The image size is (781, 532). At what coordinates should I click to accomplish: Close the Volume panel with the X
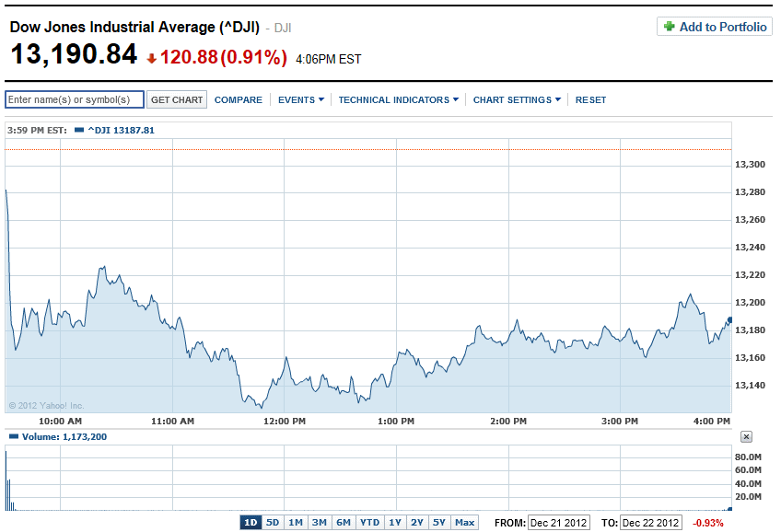pos(746,437)
